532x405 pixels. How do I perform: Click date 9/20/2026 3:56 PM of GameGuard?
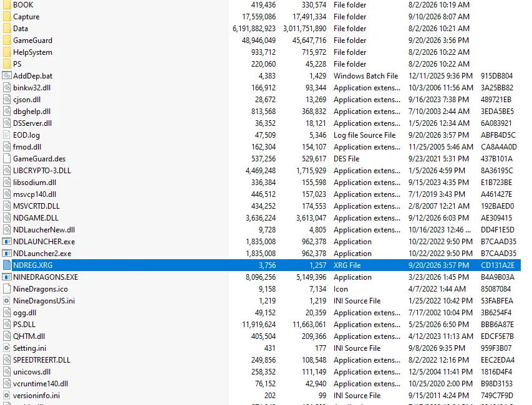(438, 40)
